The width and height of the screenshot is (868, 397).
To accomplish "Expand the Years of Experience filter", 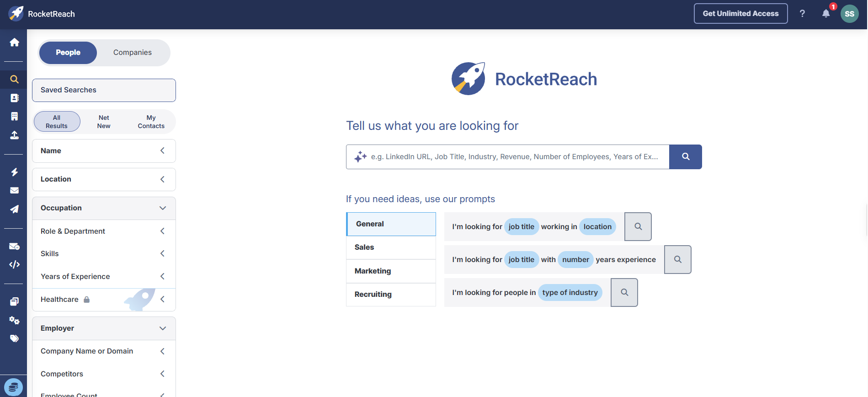I will (104, 277).
